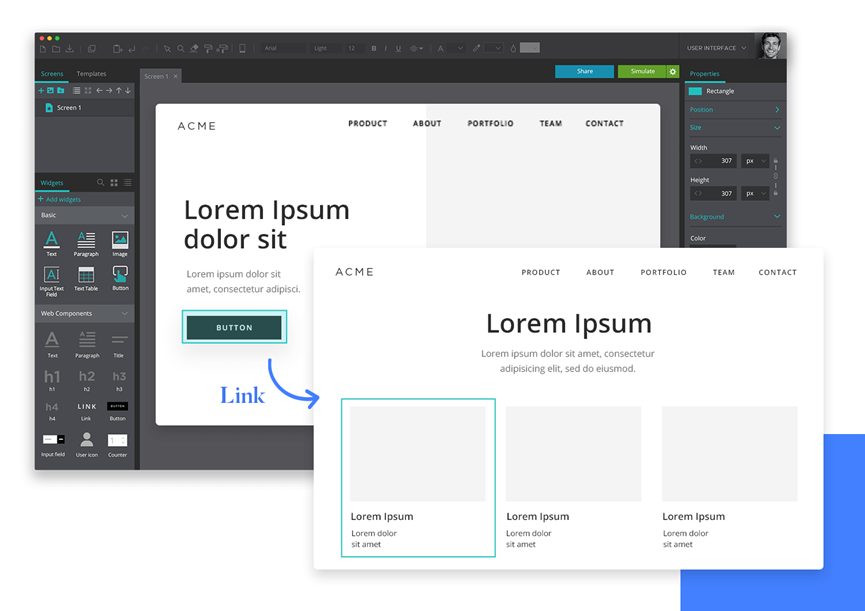Select the h1 web component
Screen dimensions: 865x611
pyautogui.click(x=52, y=380)
